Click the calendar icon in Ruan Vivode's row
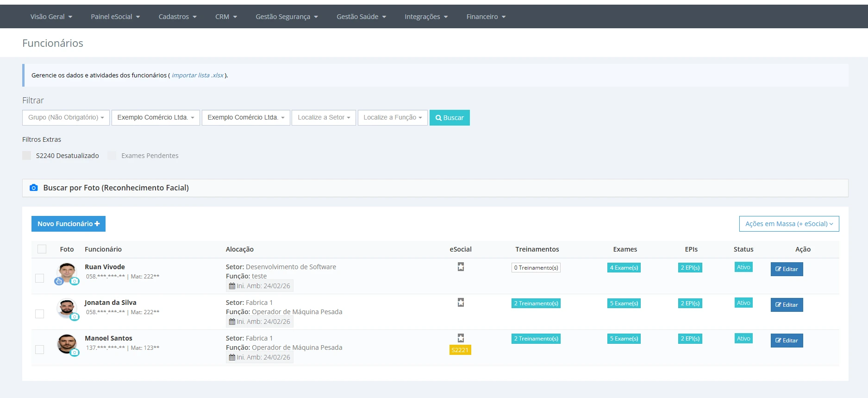 click(x=232, y=286)
